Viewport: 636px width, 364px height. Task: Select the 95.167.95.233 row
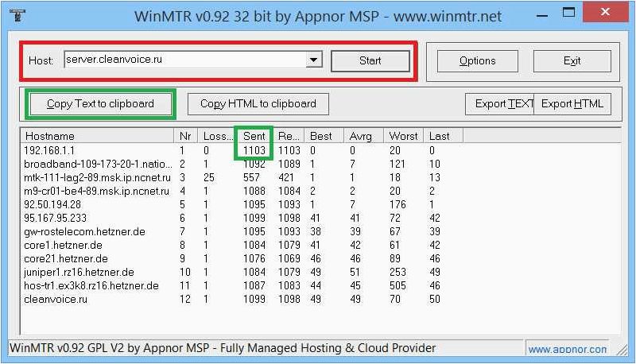pyautogui.click(x=243, y=218)
